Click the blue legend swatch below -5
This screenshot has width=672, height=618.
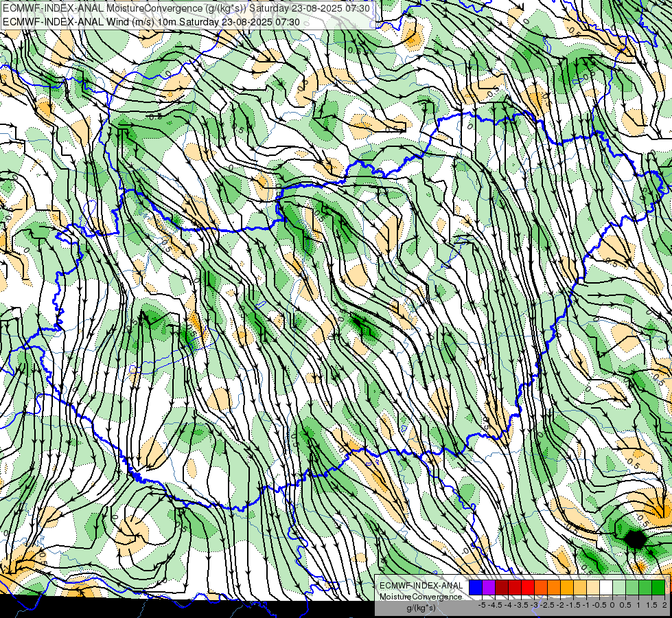tap(476, 587)
